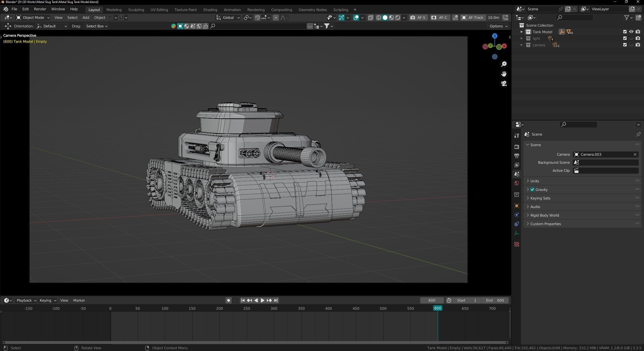This screenshot has height=351, width=644.
Task: Open the Object Constraints properties tab
Action: (x=517, y=224)
